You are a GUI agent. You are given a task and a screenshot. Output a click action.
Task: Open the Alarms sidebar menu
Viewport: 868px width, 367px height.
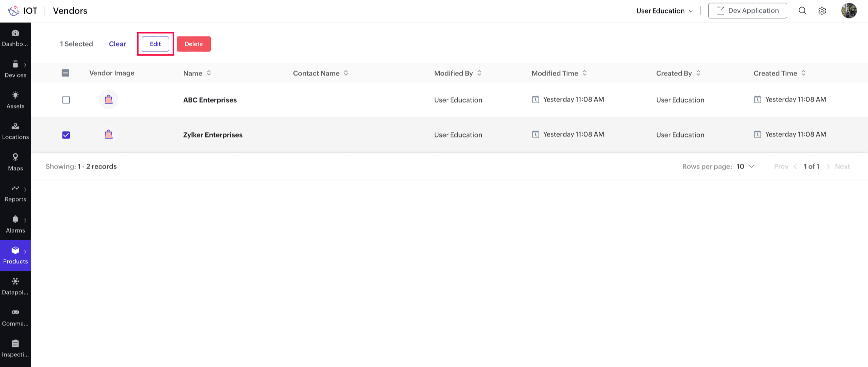15,224
